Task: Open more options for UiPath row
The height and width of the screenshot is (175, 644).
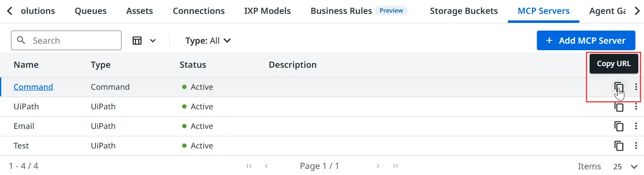Action: [x=636, y=106]
